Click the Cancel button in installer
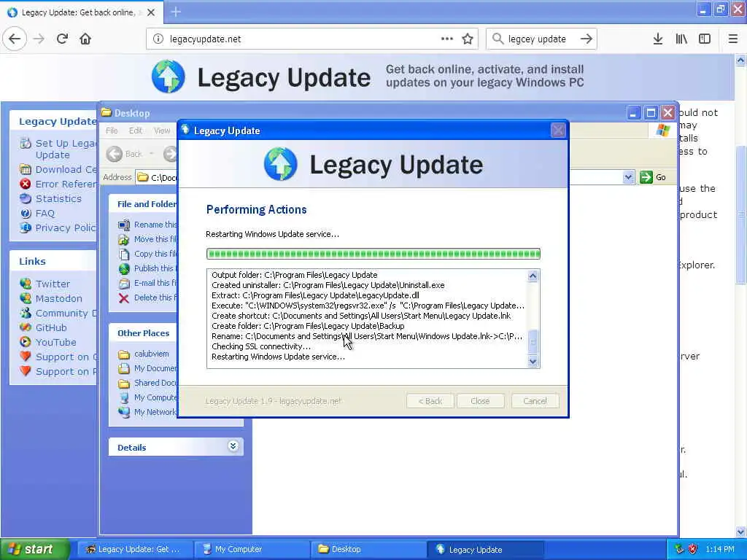The image size is (747, 560). pyautogui.click(x=535, y=401)
